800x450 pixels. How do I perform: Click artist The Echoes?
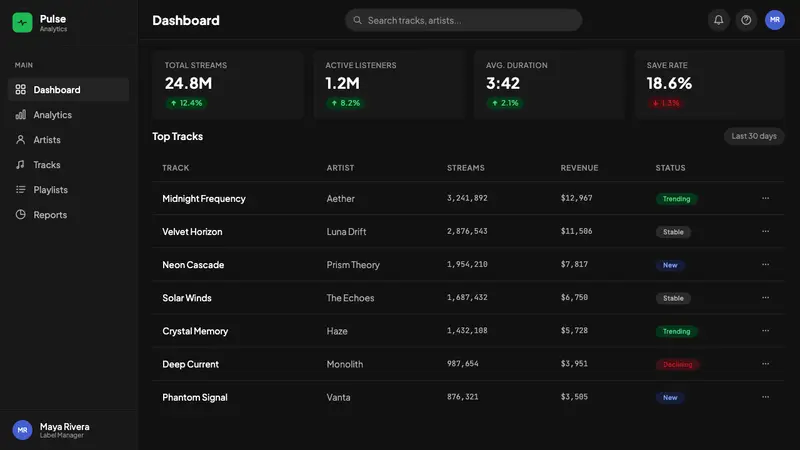click(350, 298)
